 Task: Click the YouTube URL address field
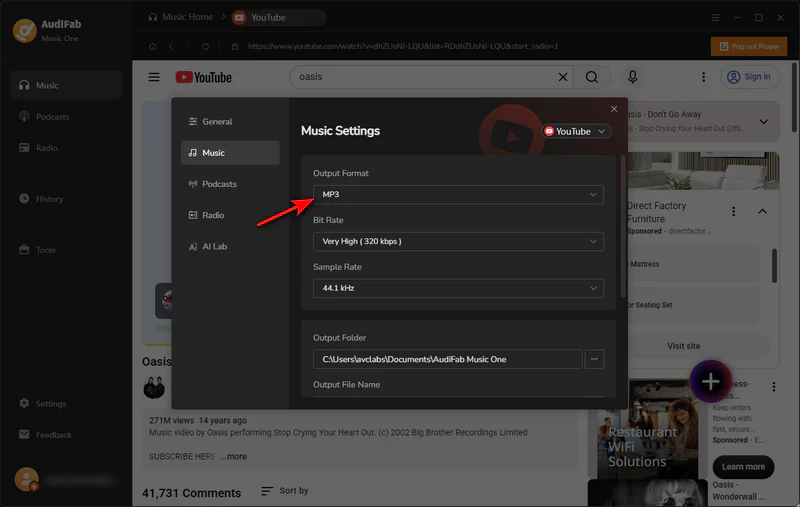point(403,46)
